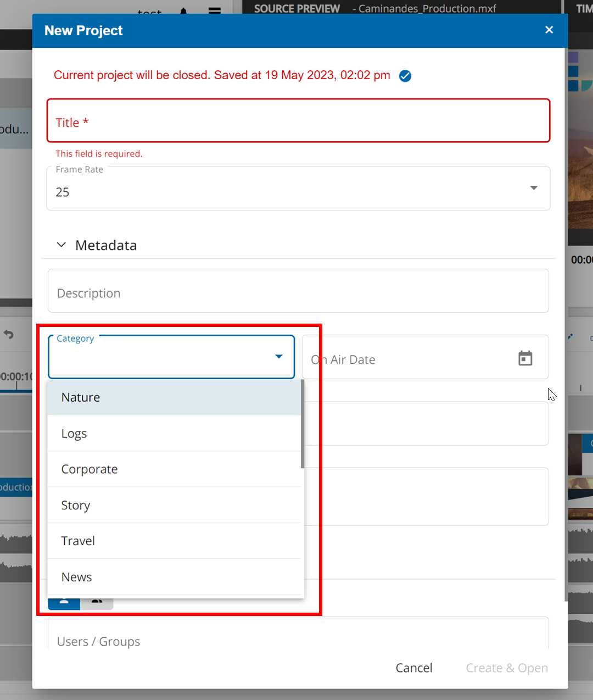Click the undo arrow in the timeline toolbar
593x700 pixels.
[x=9, y=334]
